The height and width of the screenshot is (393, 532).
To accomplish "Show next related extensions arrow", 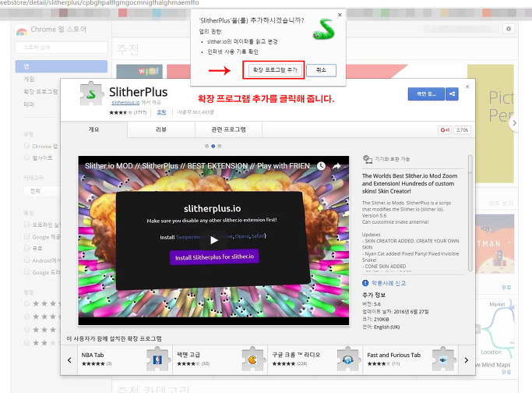I will click(x=467, y=360).
